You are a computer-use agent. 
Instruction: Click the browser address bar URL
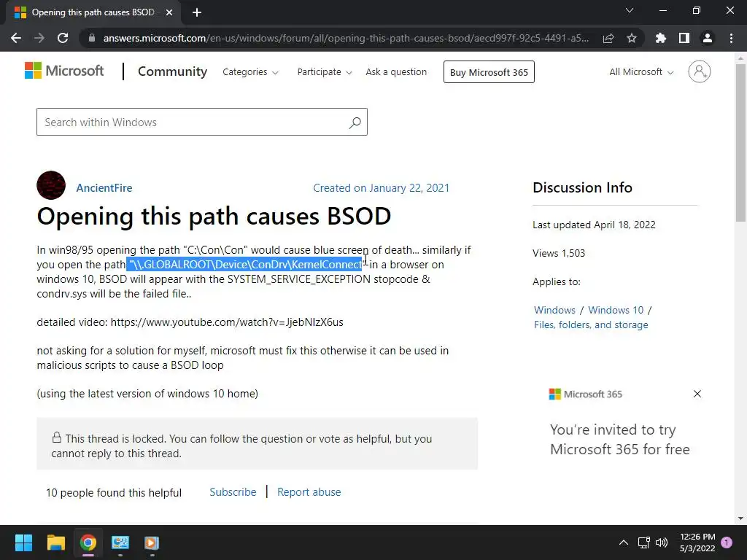pos(346,38)
